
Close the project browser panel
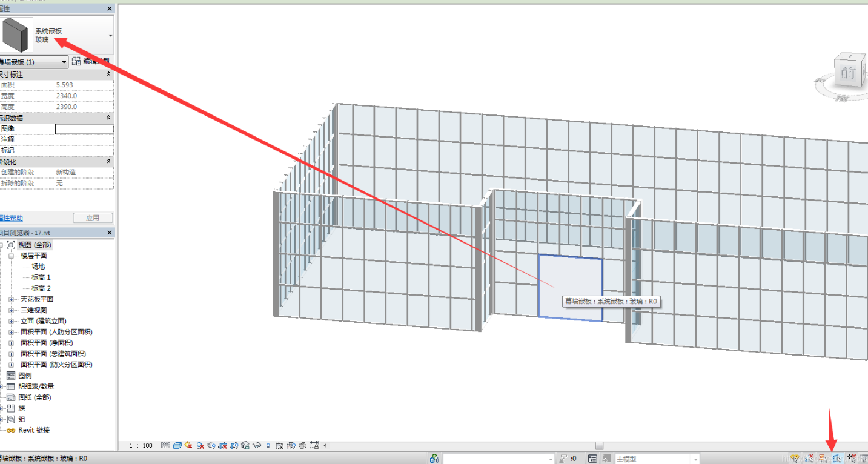(110, 233)
